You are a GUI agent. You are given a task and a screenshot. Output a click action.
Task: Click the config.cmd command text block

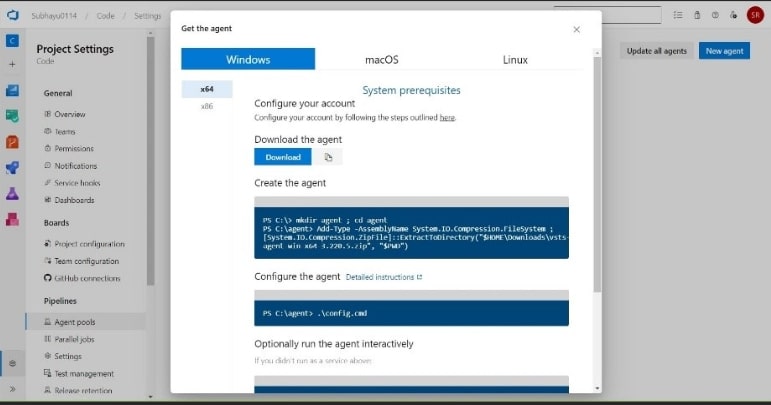click(411, 313)
